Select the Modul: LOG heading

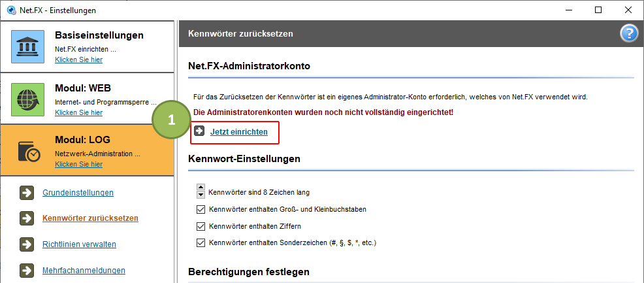82,140
